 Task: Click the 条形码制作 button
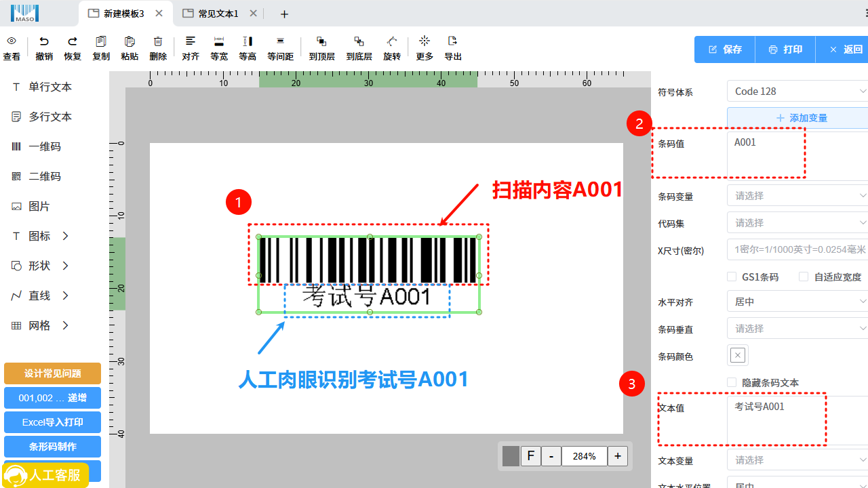point(52,447)
